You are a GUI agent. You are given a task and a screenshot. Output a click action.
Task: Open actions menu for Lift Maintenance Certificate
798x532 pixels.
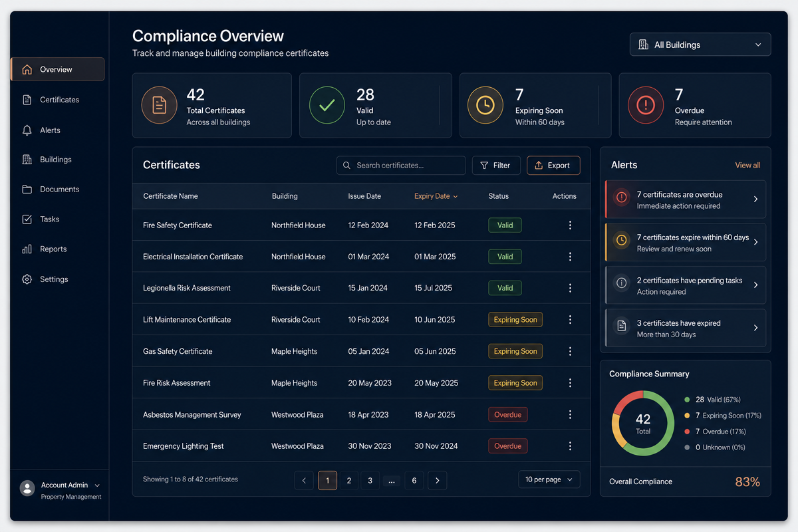(570, 320)
